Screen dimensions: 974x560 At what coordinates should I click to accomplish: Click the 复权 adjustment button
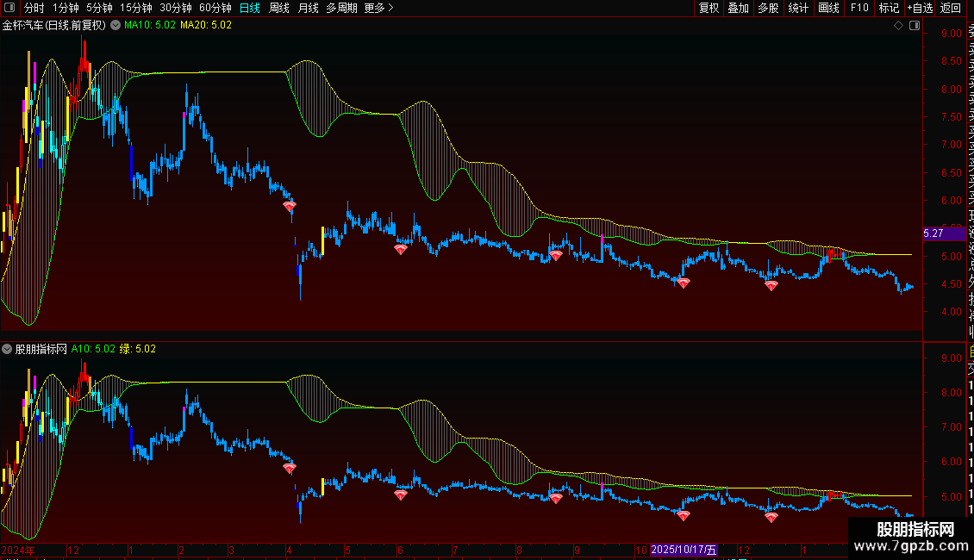pyautogui.click(x=709, y=8)
